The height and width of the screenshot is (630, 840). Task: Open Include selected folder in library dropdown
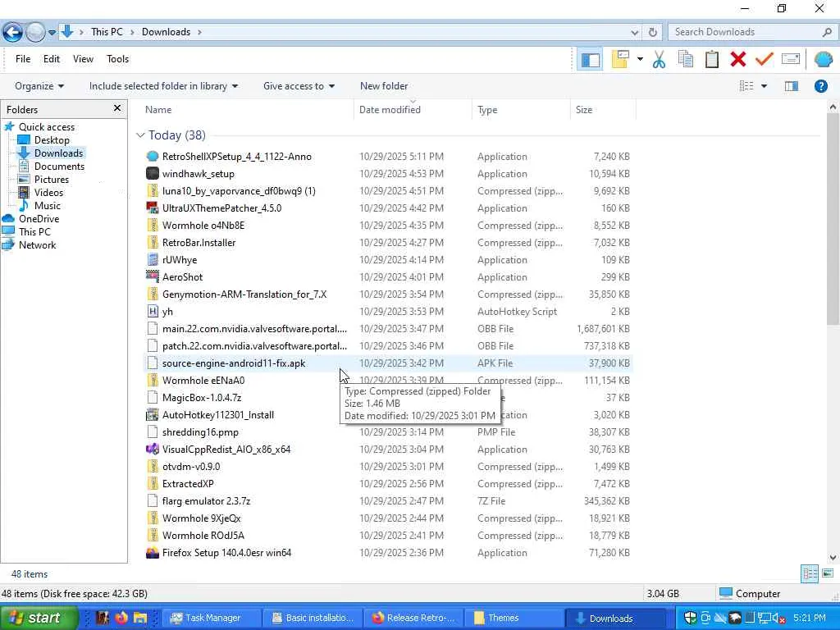[163, 86]
